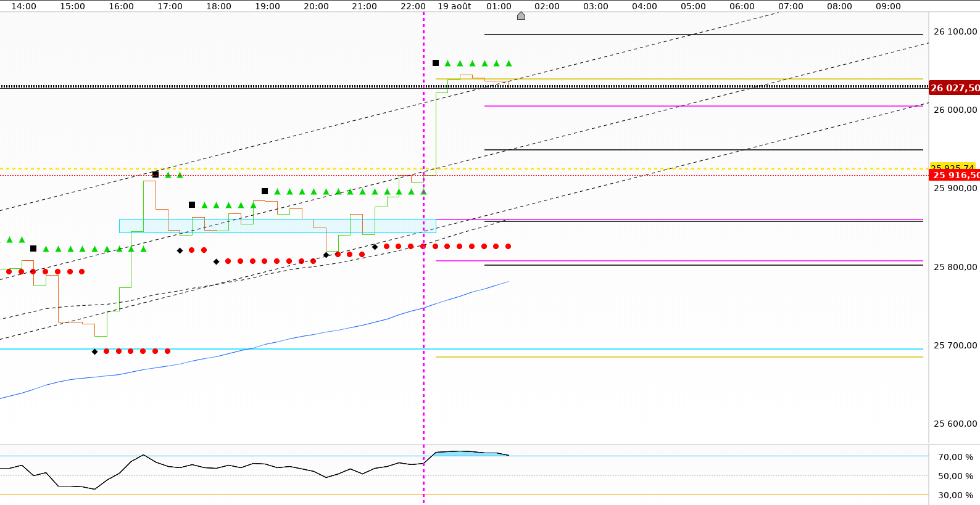Select the red 25 916,50 price tag
Viewport: 980px width, 505px height.
[x=955, y=176]
